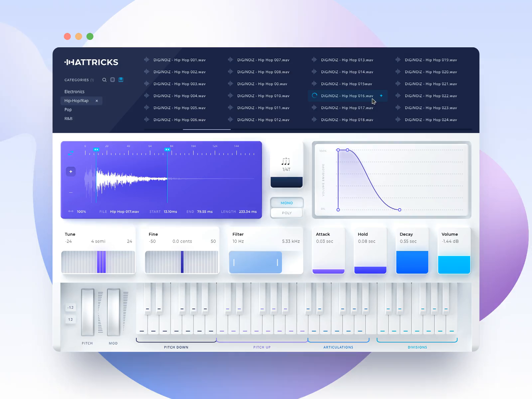Image resolution: width=532 pixels, height=399 pixels.
Task: Add Hip Hop 016.wav with plus icon
Action: [381, 96]
